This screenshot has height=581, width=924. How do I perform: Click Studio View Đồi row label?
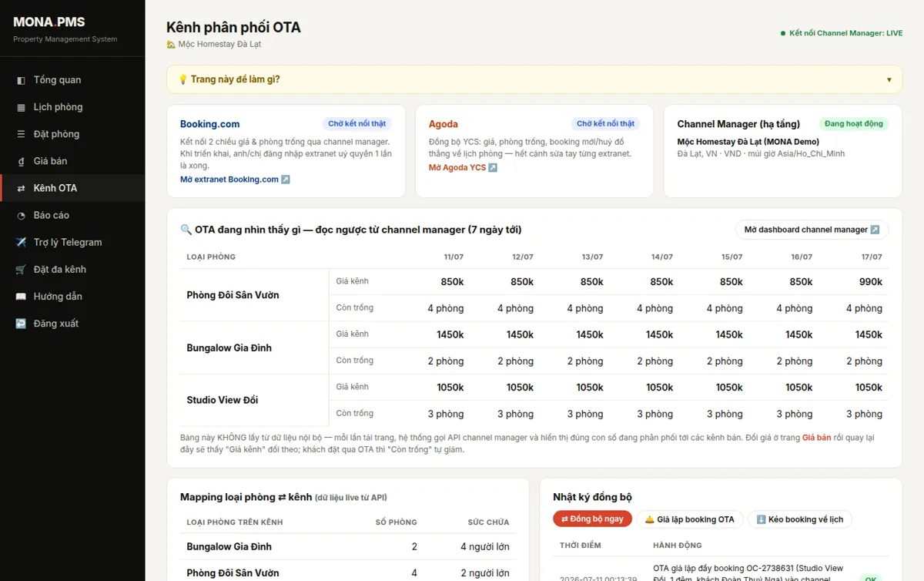(222, 400)
